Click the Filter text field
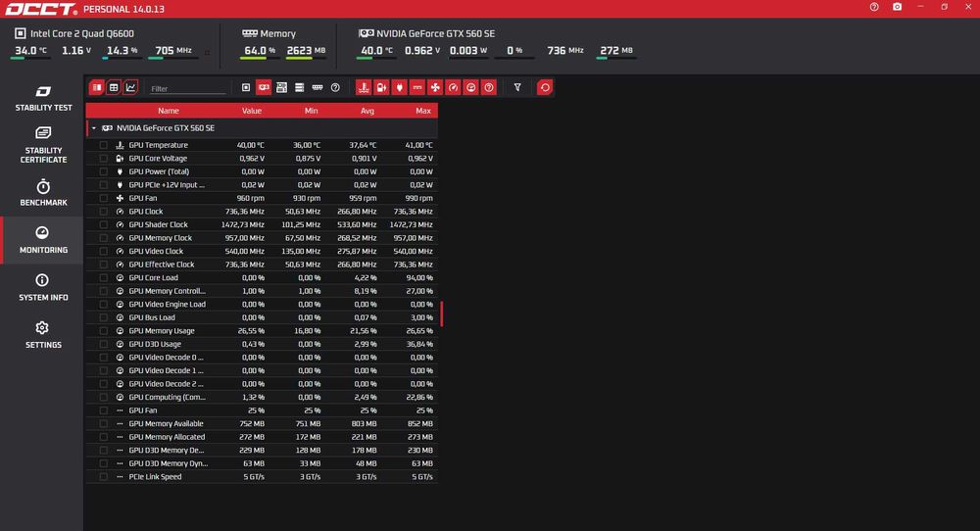This screenshot has height=531, width=980. coord(187,89)
